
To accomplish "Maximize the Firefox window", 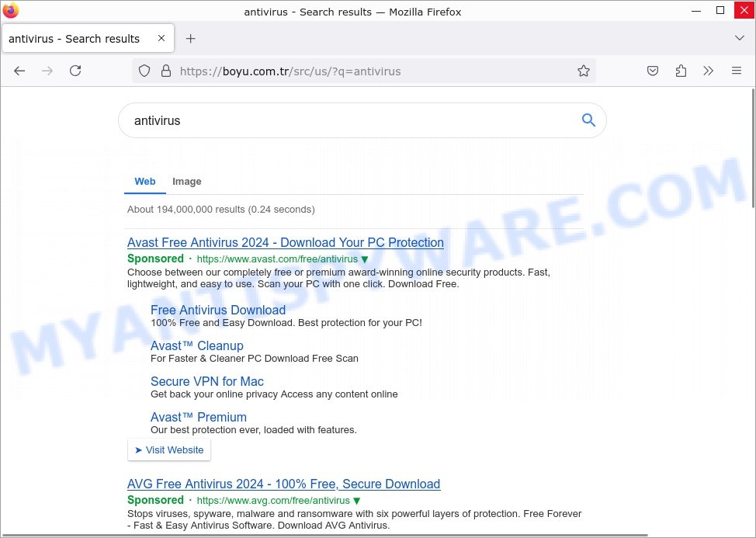I will (720, 10).
